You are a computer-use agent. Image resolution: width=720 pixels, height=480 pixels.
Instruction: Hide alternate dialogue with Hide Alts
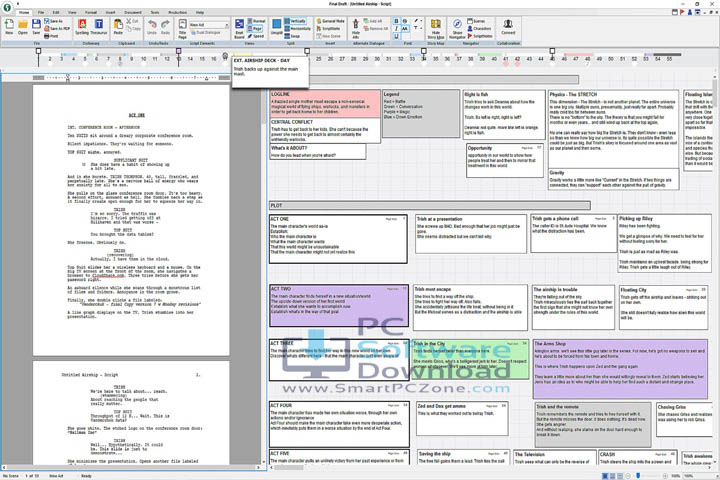click(355, 28)
